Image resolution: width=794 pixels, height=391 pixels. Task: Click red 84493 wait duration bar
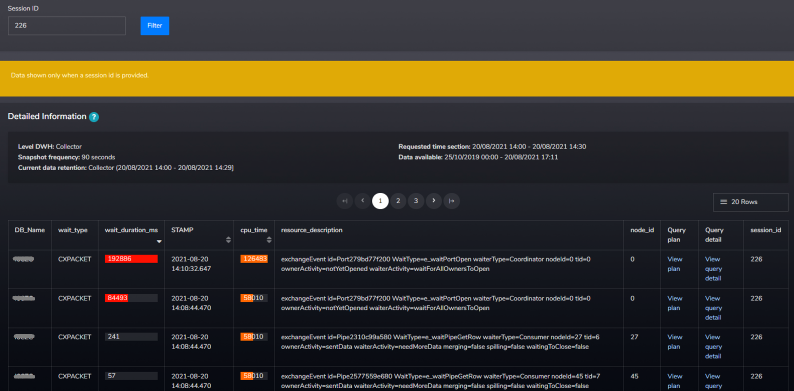pyautogui.click(x=116, y=298)
